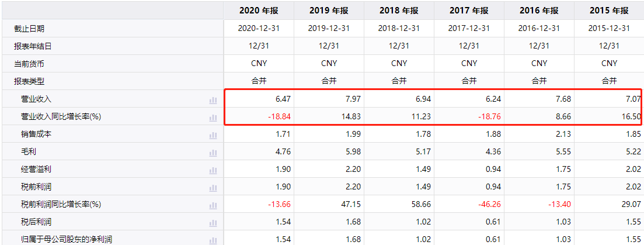The image size is (644, 245).
Task: Click the 税前利润 row label
Action: [36, 187]
